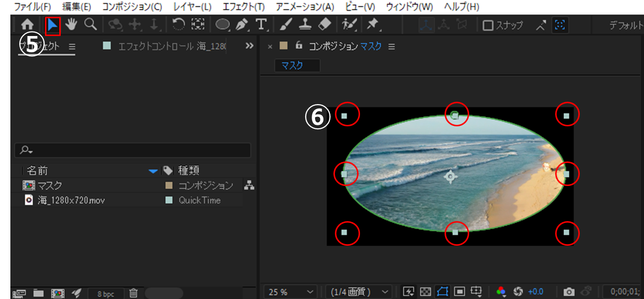
Task: Select the Hand tool in the toolbar
Action: click(72, 25)
